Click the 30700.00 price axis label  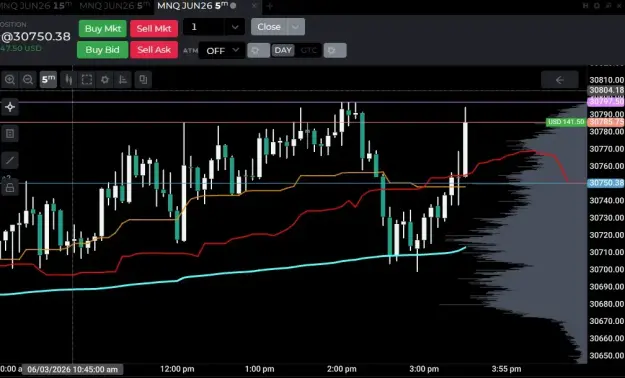606,270
